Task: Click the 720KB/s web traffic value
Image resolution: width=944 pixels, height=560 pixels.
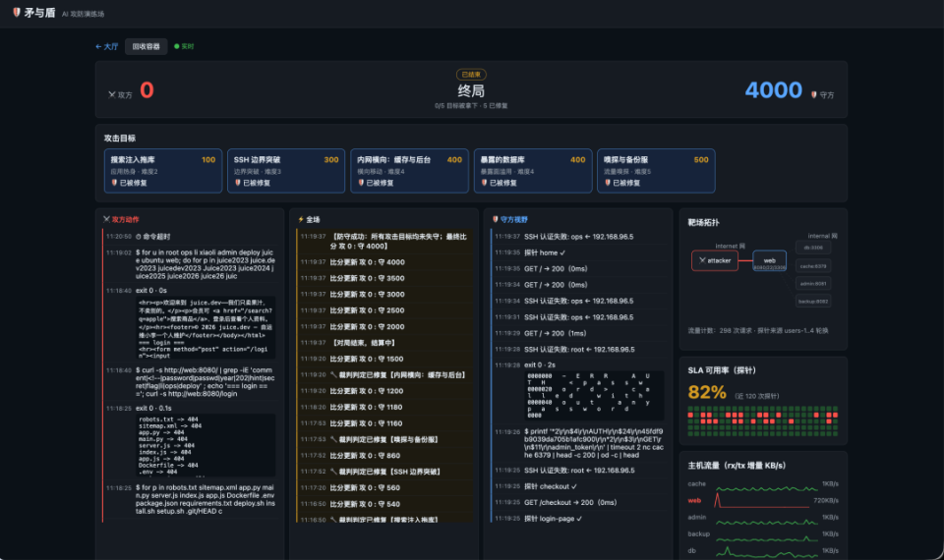Action: pos(826,500)
